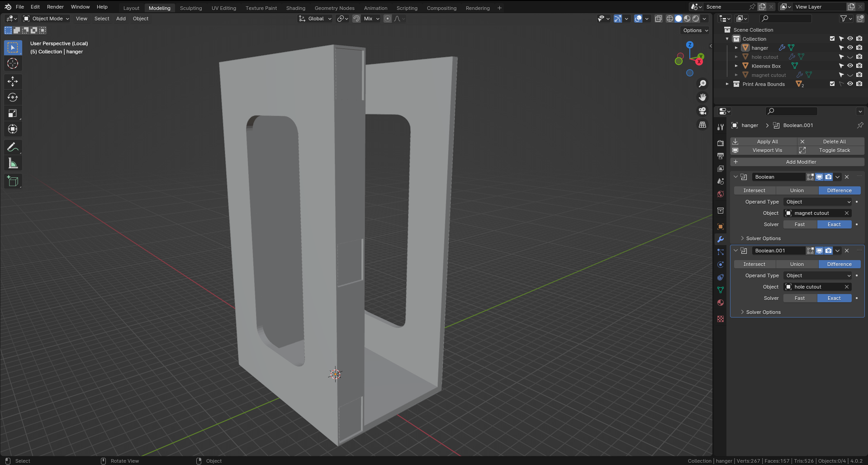Select the Annotate tool in the toolbar

click(x=13, y=147)
